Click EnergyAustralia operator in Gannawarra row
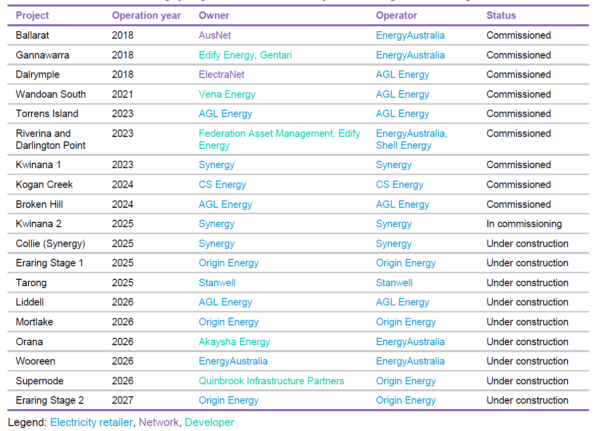The height and width of the screenshot is (431, 600). (410, 55)
